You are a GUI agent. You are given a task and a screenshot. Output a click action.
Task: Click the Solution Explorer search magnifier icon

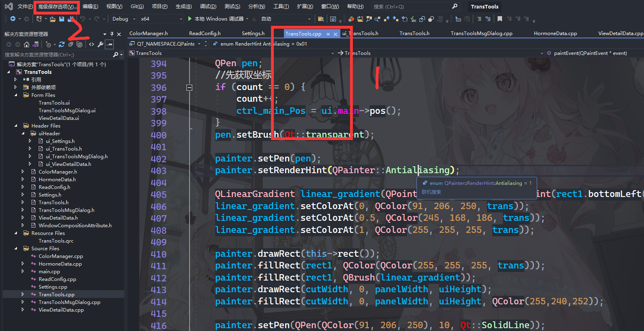(116, 54)
